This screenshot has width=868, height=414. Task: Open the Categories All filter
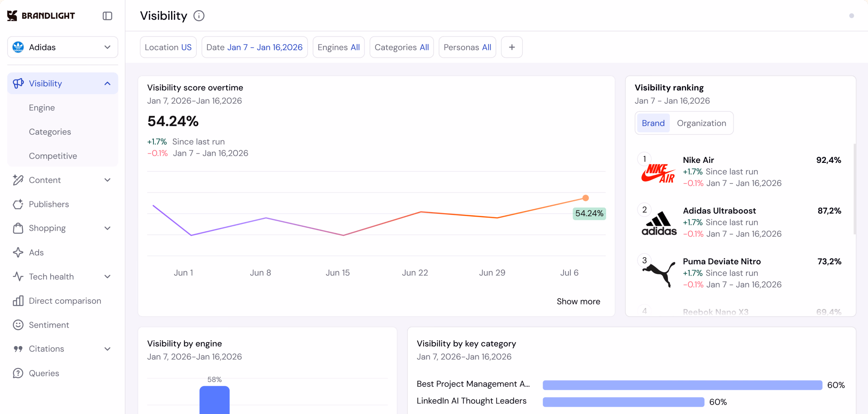pos(401,47)
